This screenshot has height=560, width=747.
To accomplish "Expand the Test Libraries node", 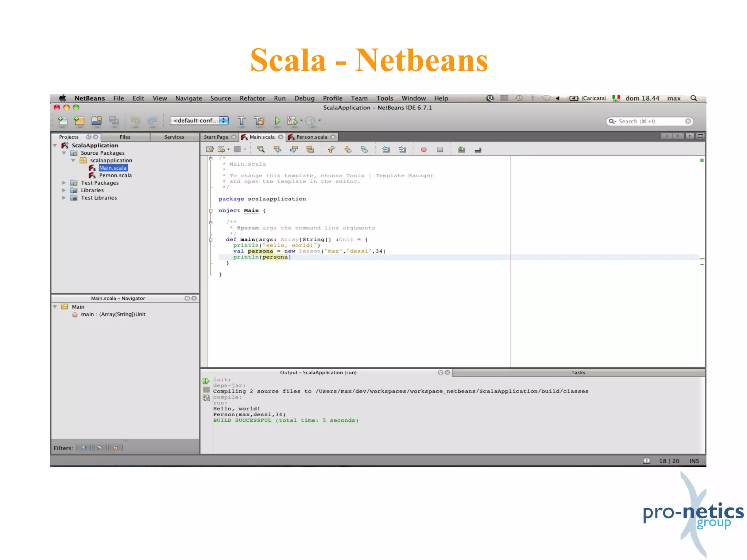I will 64,198.
